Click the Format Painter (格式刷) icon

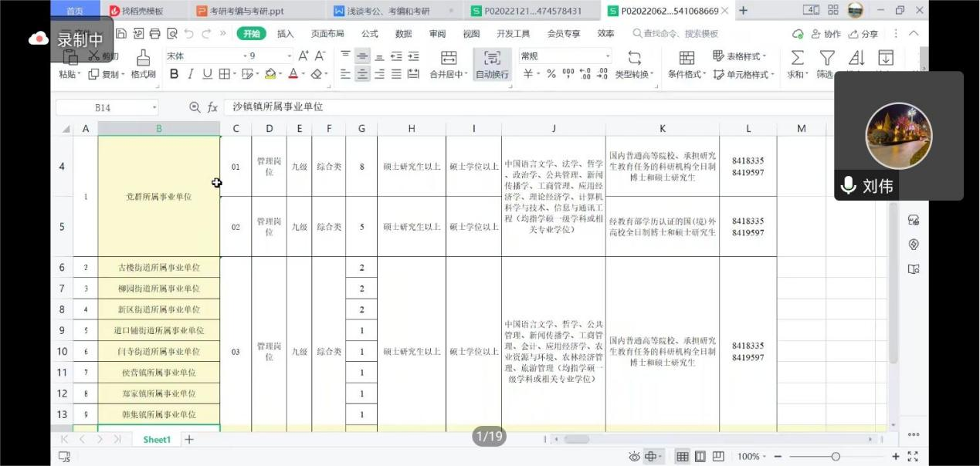(143, 59)
